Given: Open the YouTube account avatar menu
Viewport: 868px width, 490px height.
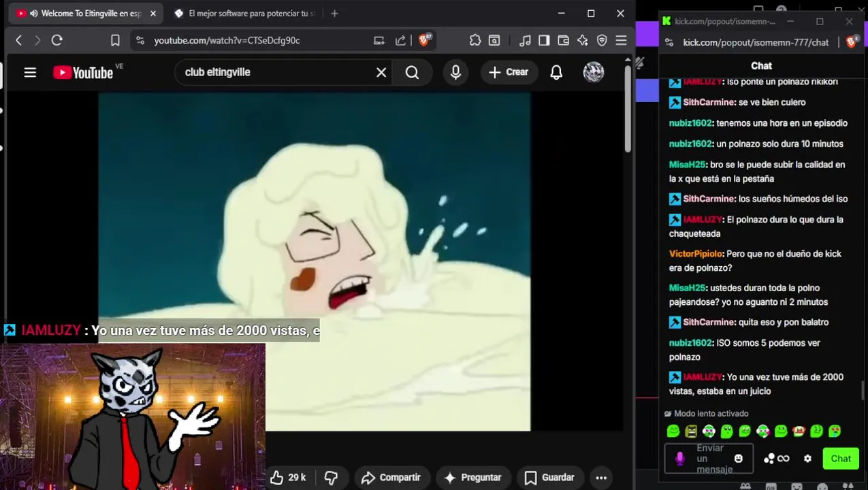Looking at the screenshot, I should coord(594,72).
